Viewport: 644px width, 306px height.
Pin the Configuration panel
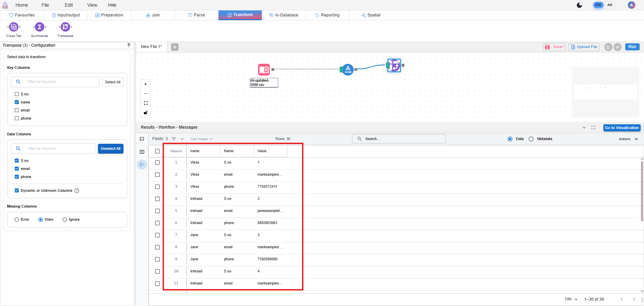(129, 45)
